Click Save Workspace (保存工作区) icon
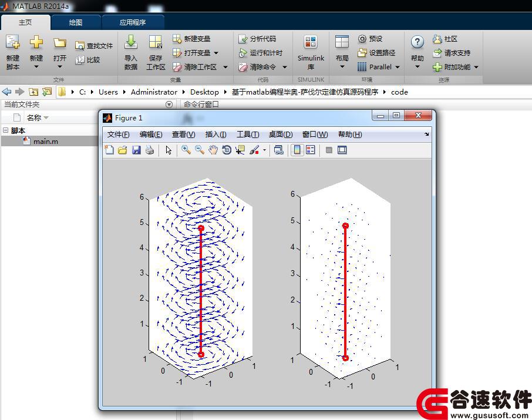 156,42
